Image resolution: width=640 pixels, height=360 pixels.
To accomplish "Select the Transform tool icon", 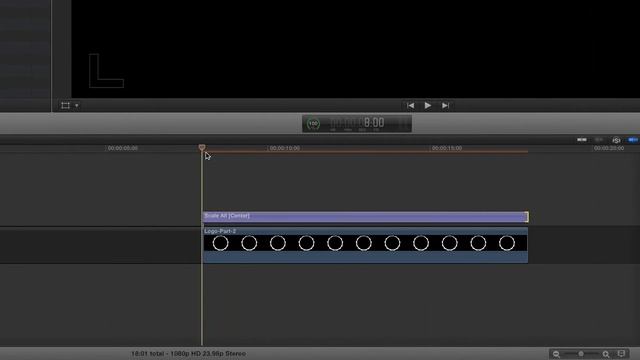I will (65, 106).
